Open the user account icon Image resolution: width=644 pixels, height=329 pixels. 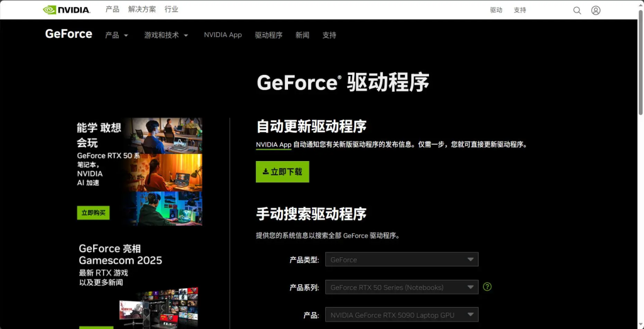[x=596, y=10]
